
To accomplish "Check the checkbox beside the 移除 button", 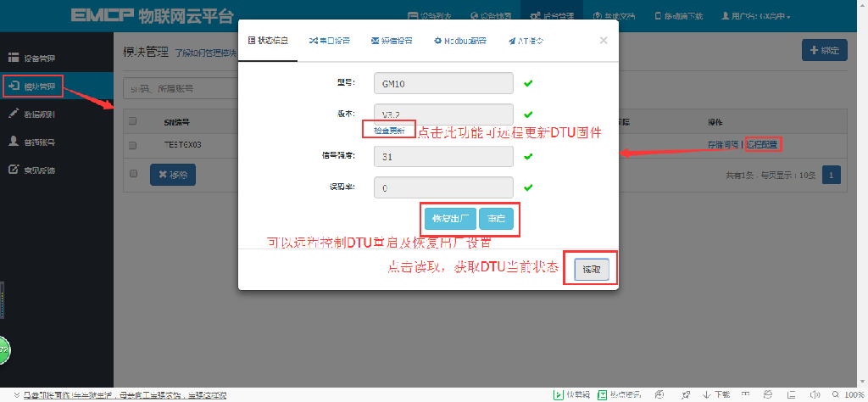I will tap(132, 174).
